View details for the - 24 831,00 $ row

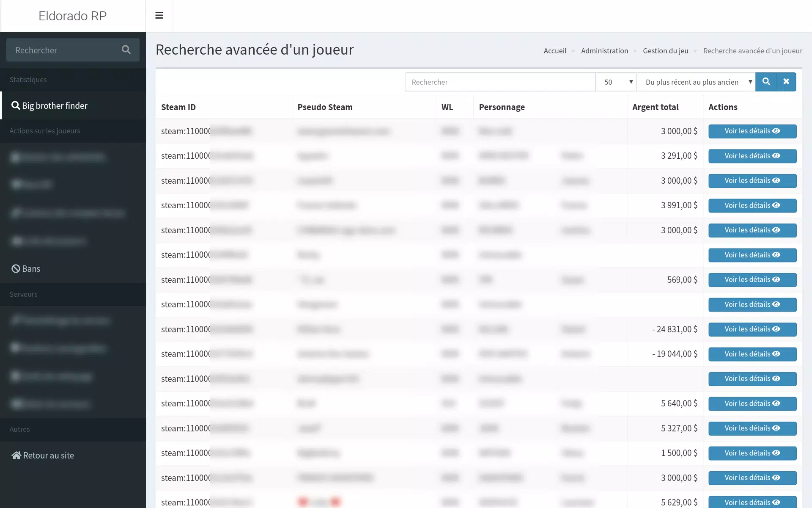[x=752, y=329]
